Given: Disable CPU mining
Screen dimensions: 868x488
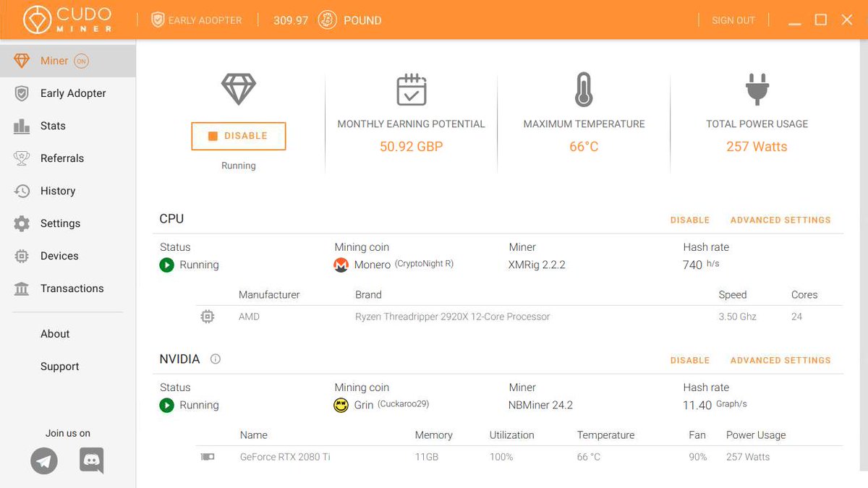Looking at the screenshot, I should click(x=690, y=220).
